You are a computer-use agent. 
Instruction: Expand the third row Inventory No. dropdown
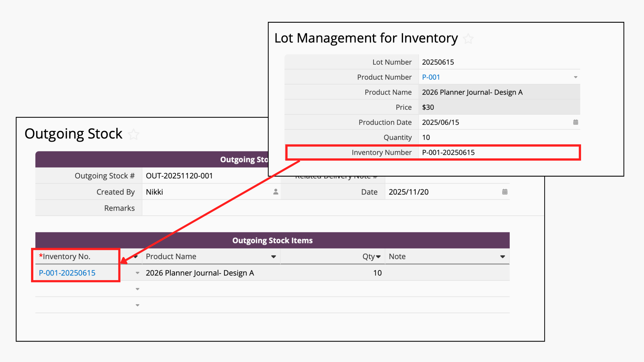tap(137, 305)
